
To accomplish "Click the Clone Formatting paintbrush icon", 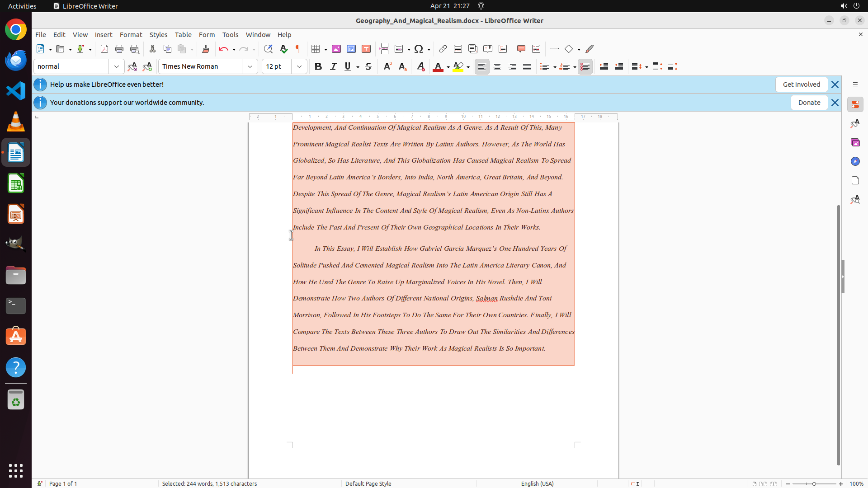I will tap(206, 49).
